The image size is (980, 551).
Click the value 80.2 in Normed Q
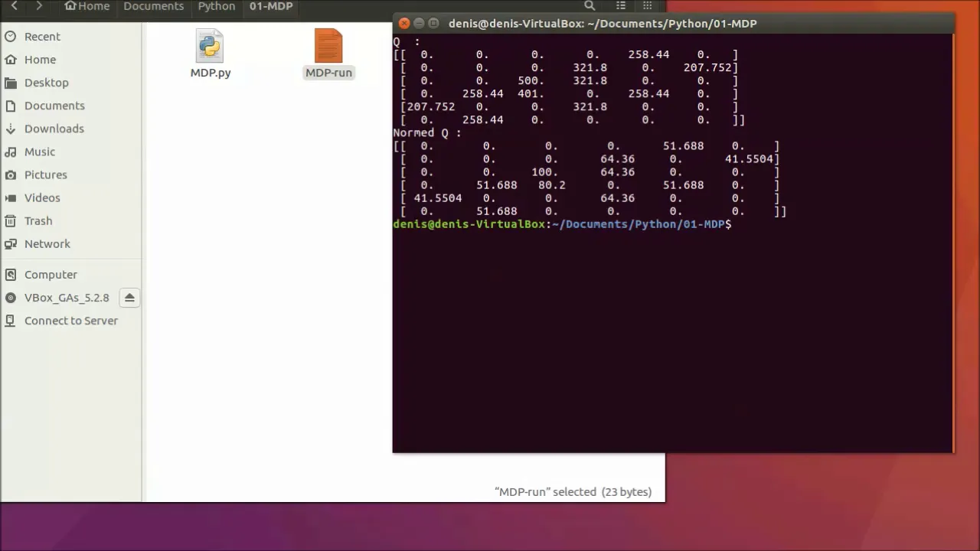pos(551,185)
